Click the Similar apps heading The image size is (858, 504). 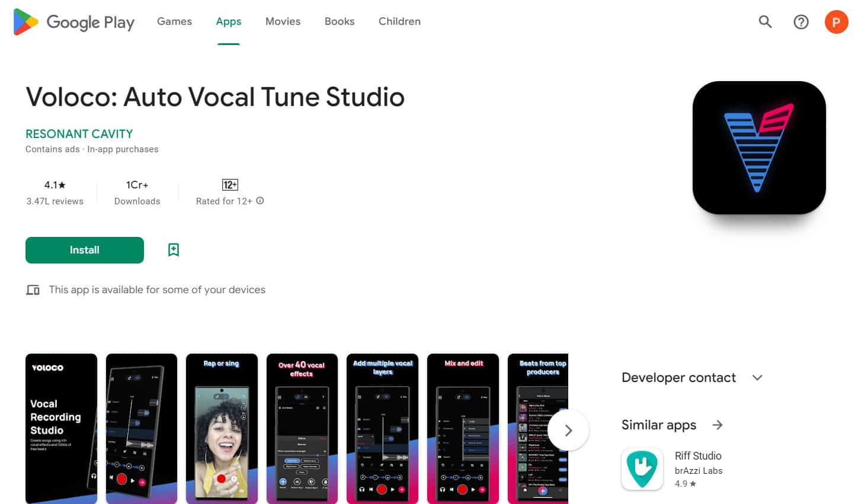tap(659, 425)
